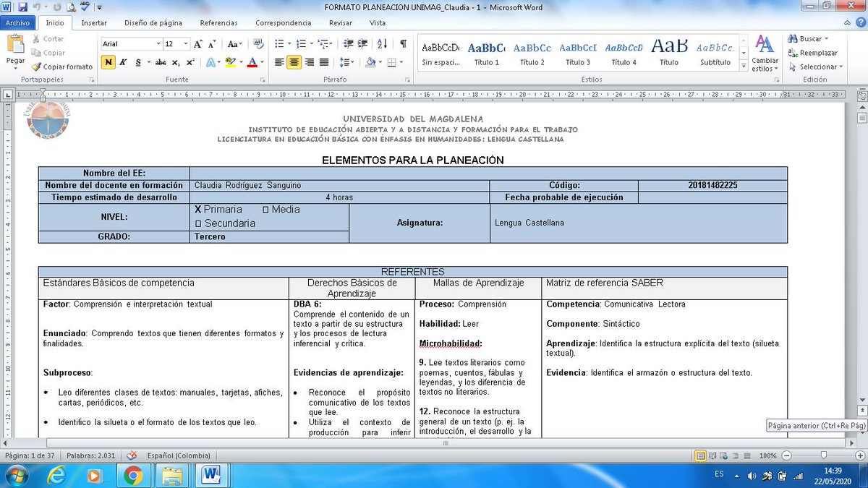Image resolution: width=868 pixels, height=488 pixels.
Task: Apply bulleted list
Action: coord(281,44)
